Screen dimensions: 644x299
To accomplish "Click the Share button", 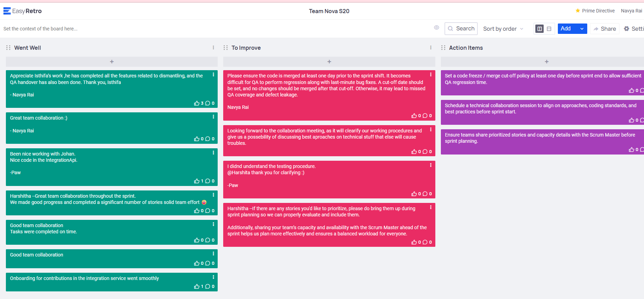I will 605,29.
